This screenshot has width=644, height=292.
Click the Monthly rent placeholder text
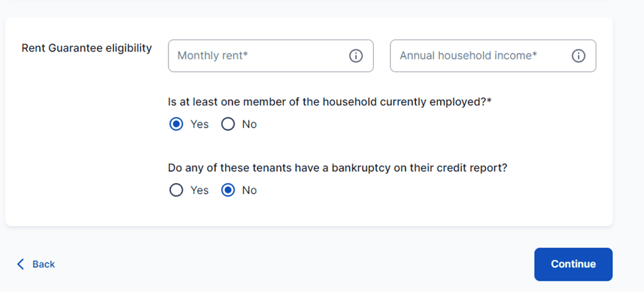[213, 56]
